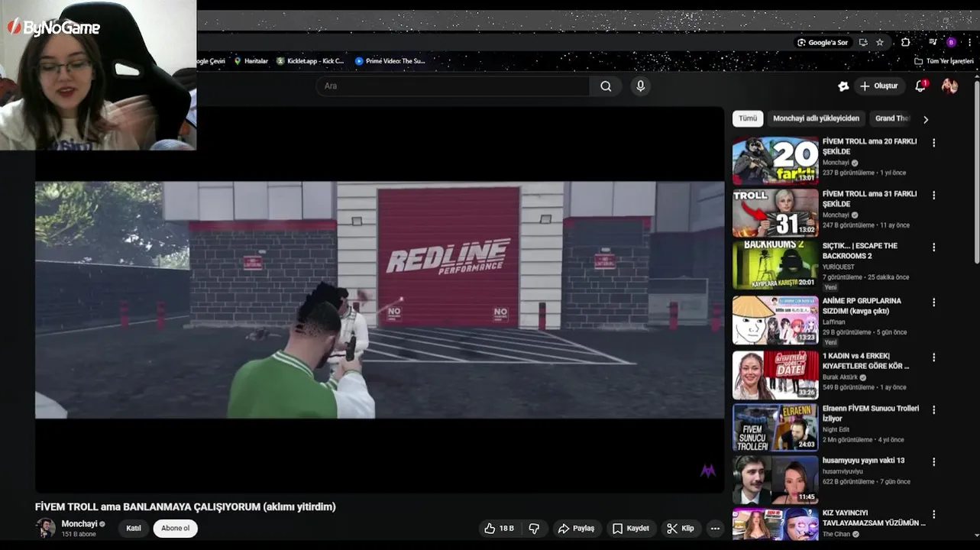
Task: Click the video player area
Action: [380, 299]
